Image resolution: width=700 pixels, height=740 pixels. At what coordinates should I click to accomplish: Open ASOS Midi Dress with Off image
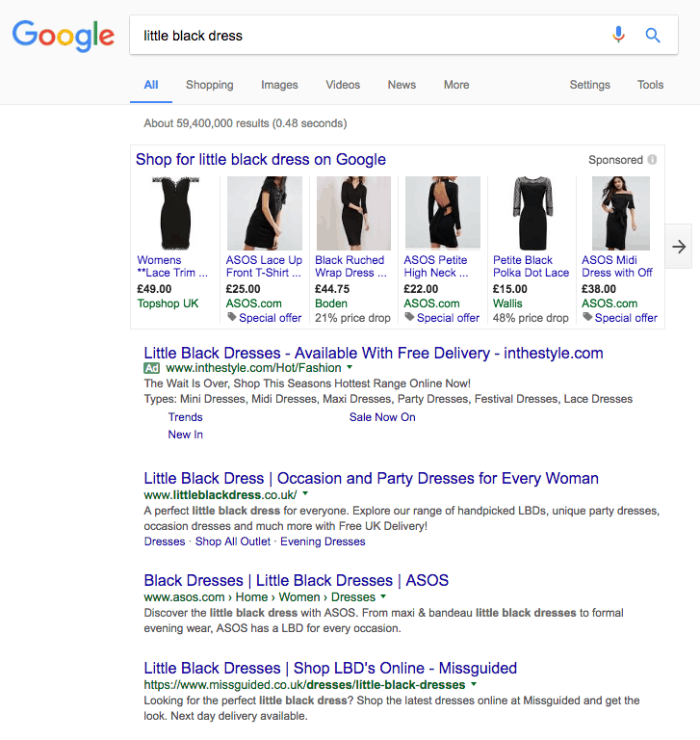[621, 213]
